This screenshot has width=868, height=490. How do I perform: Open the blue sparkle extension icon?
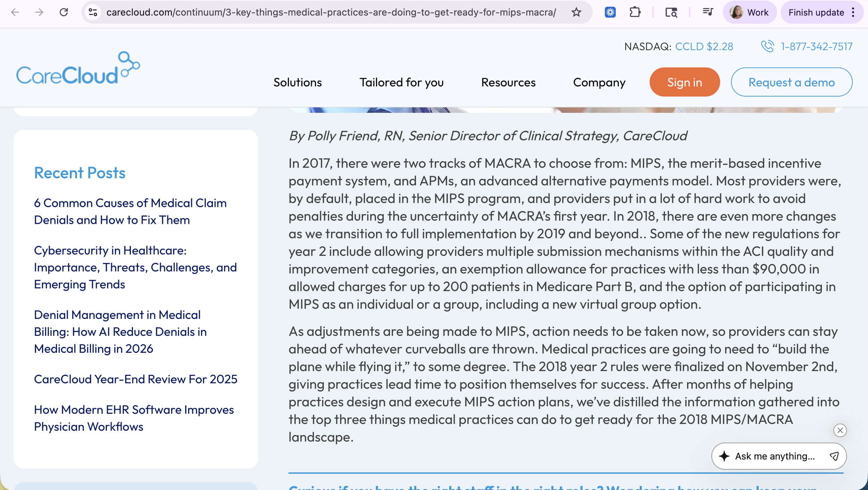pyautogui.click(x=610, y=12)
